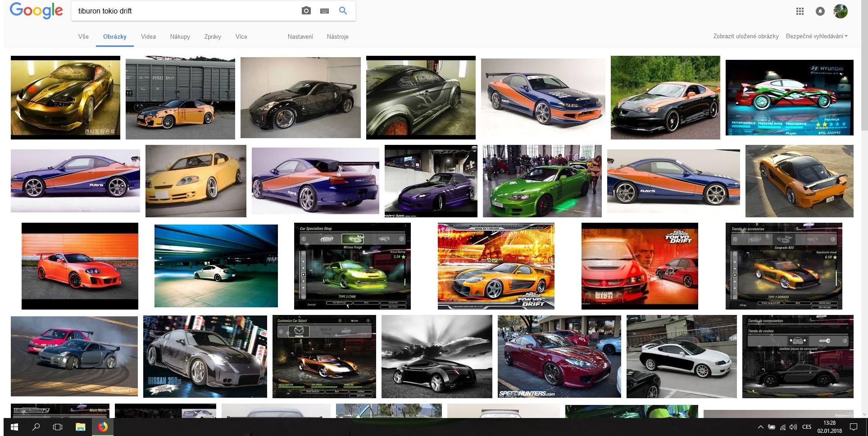Open the Nissan 350Z poster thumbnail
This screenshot has width=868, height=436.
205,356
